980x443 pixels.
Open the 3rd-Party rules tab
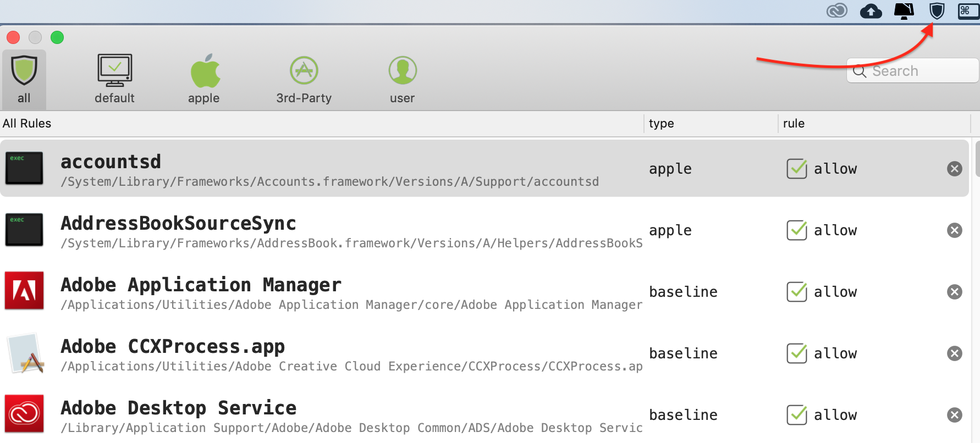(304, 79)
